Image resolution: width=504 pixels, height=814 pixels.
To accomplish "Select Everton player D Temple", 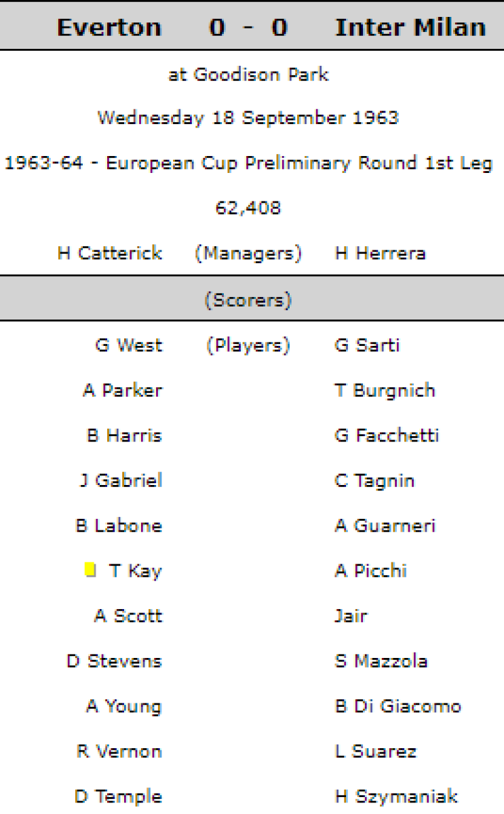I will [x=119, y=796].
